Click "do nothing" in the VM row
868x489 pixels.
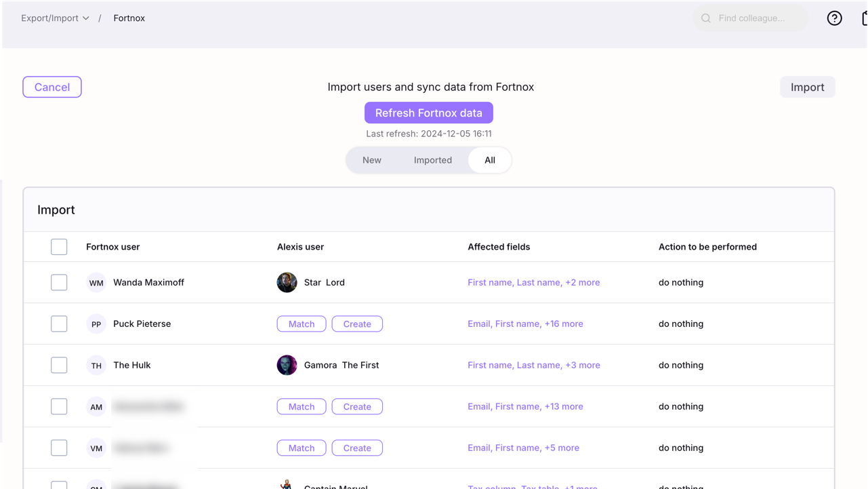coord(681,448)
